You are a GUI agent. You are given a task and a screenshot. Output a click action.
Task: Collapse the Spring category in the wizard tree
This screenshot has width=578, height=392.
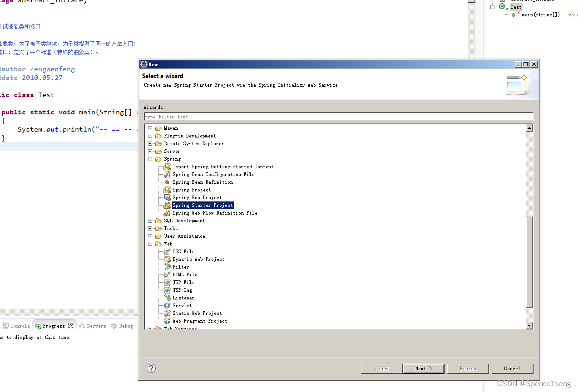click(150, 159)
